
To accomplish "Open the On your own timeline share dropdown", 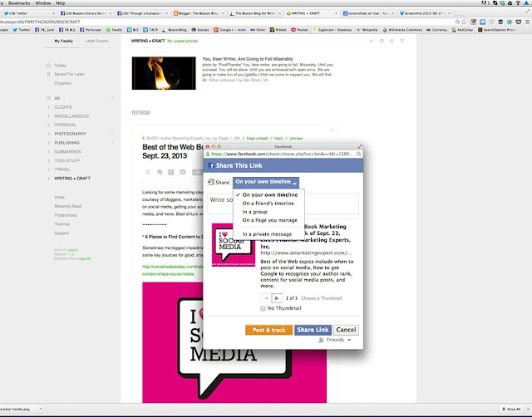I will pos(266,182).
